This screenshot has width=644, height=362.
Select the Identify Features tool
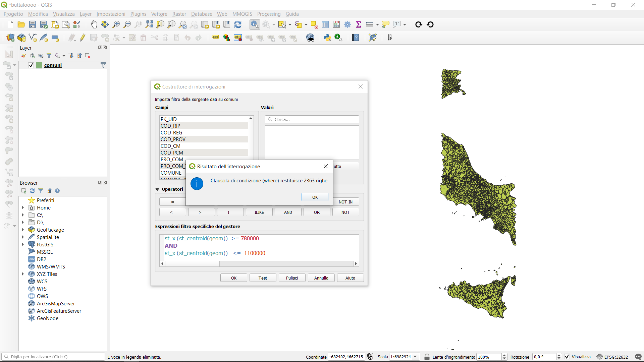[x=255, y=24]
